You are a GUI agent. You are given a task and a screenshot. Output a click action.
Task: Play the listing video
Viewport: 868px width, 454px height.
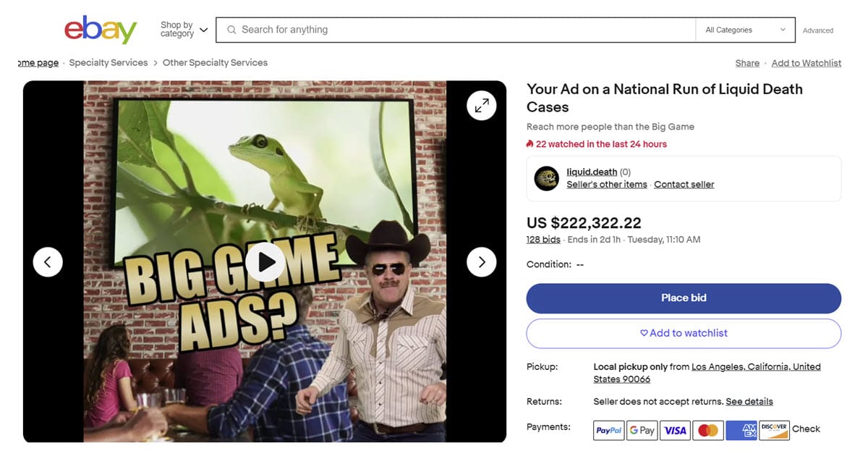(x=264, y=261)
